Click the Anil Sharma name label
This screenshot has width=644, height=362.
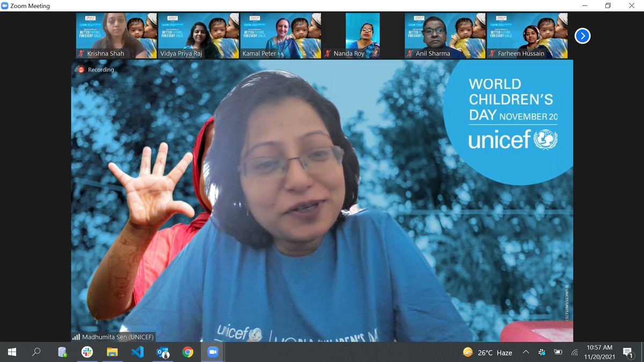pos(434,54)
